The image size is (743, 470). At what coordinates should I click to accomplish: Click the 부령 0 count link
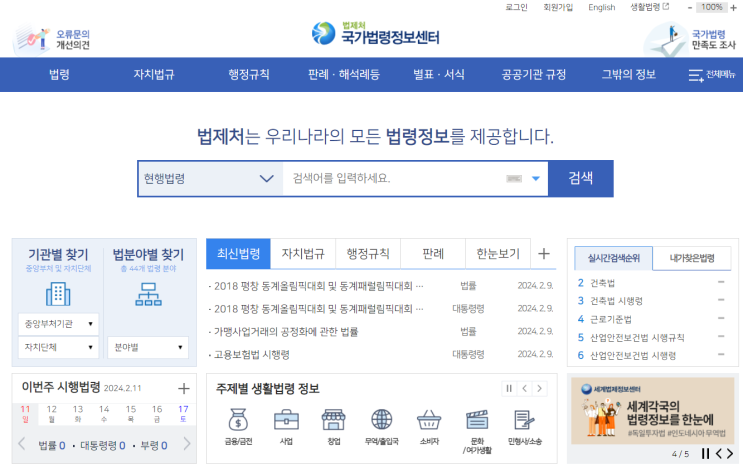(154, 445)
